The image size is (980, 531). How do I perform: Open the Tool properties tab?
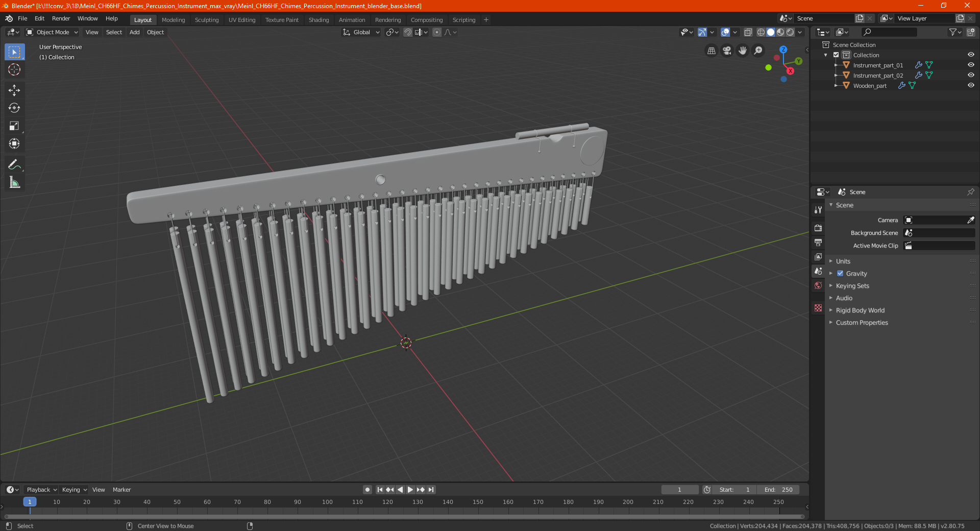tap(818, 210)
